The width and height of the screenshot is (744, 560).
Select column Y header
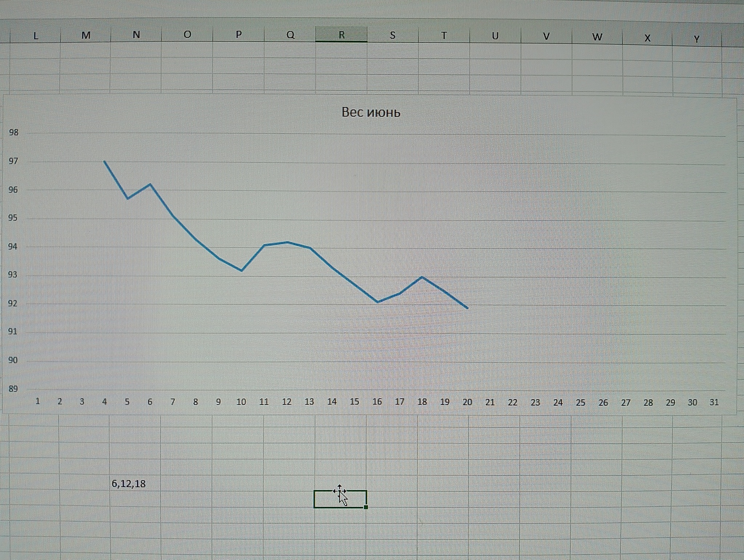click(697, 39)
